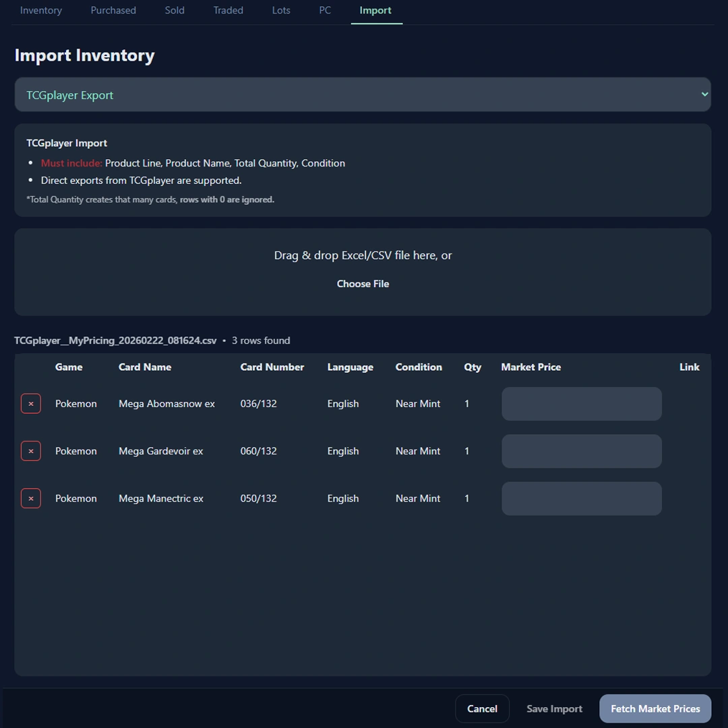Remove the Mega Manectric ex row
The width and height of the screenshot is (728, 728).
pyautogui.click(x=30, y=498)
